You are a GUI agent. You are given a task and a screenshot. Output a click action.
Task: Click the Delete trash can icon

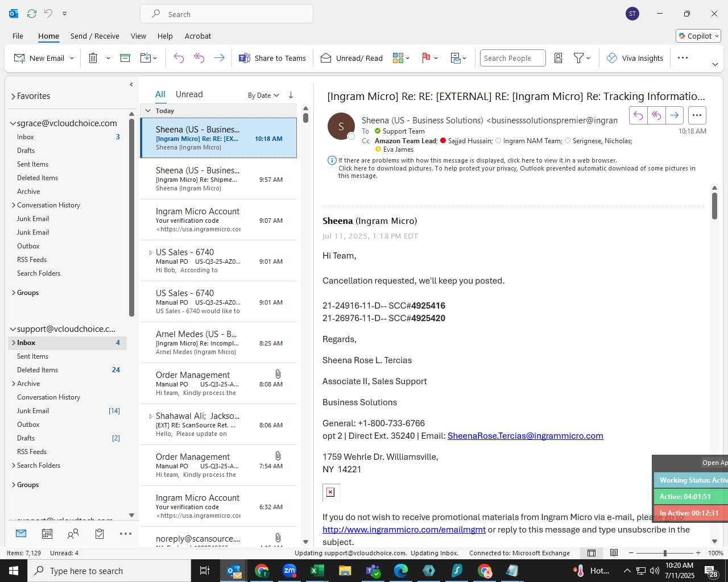[93, 58]
